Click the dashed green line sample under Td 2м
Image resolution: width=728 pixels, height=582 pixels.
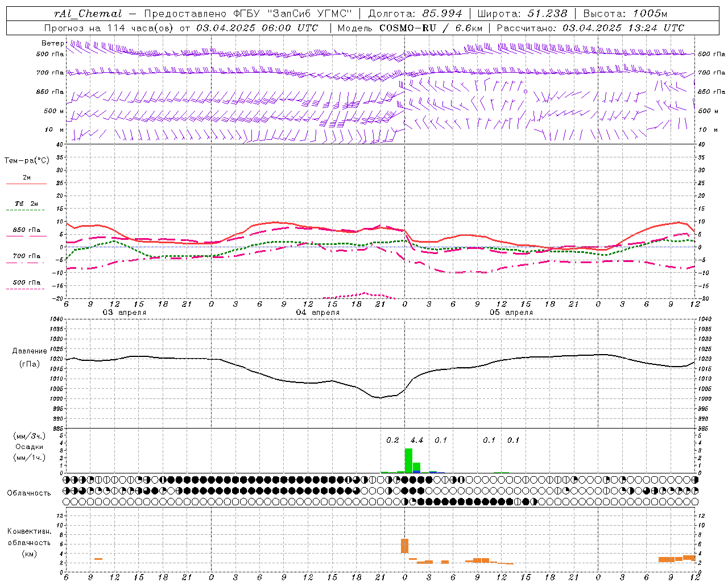[26, 210]
